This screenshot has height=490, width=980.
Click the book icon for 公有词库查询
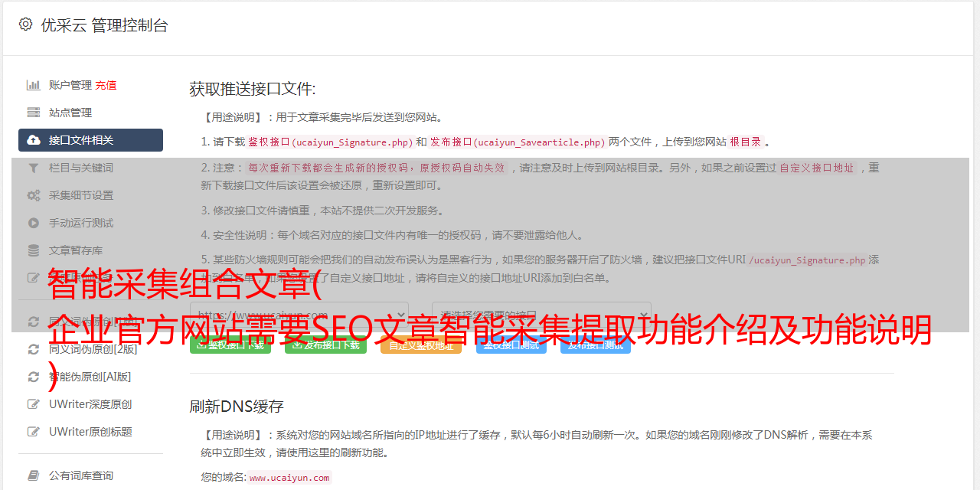[x=34, y=475]
